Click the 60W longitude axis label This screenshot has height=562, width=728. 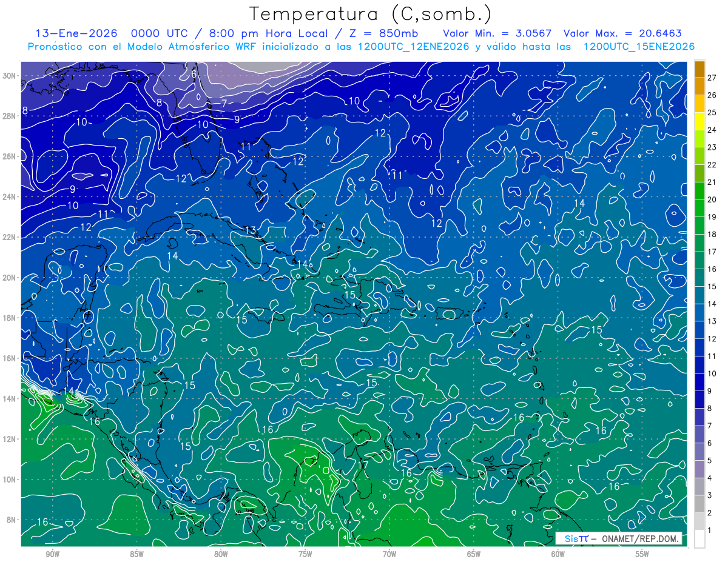(558, 554)
